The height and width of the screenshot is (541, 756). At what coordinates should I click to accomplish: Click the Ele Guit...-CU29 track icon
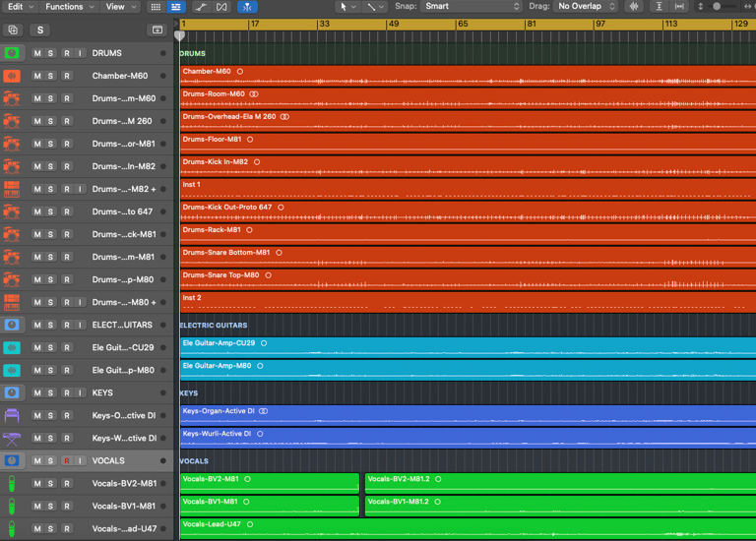[12, 347]
